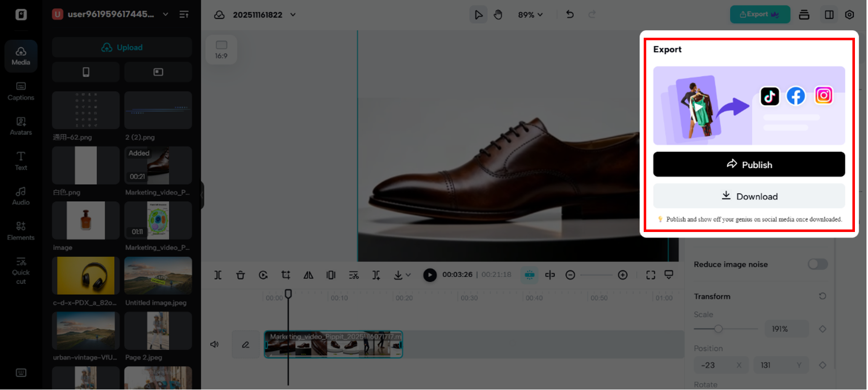Screen dimensions: 868x390
Task: Select the urban-vintage landscape thumbnail
Action: [85, 331]
